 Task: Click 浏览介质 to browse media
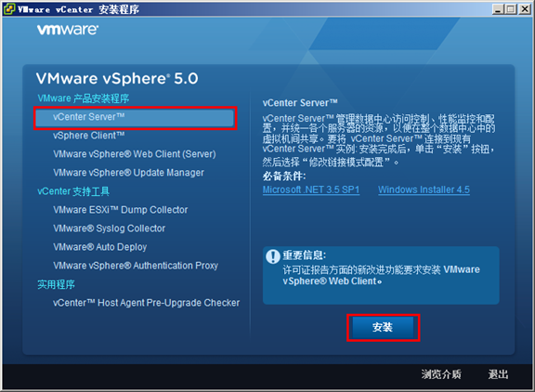click(x=441, y=374)
